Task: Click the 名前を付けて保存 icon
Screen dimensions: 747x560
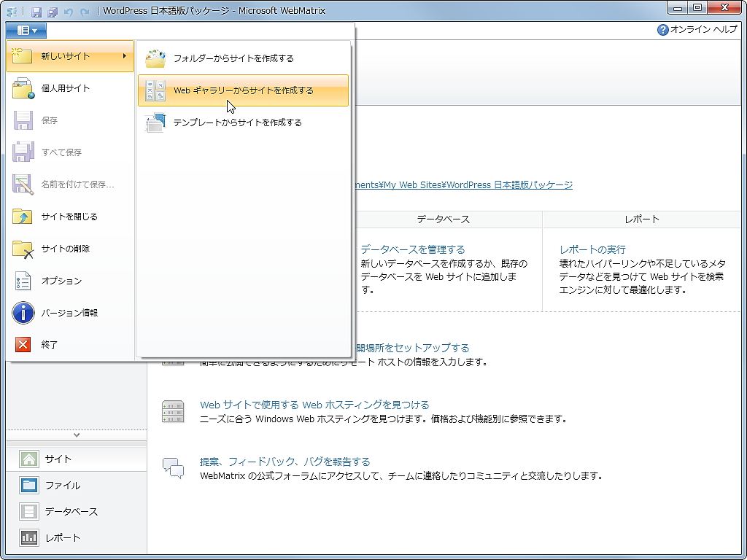Action: click(x=23, y=184)
